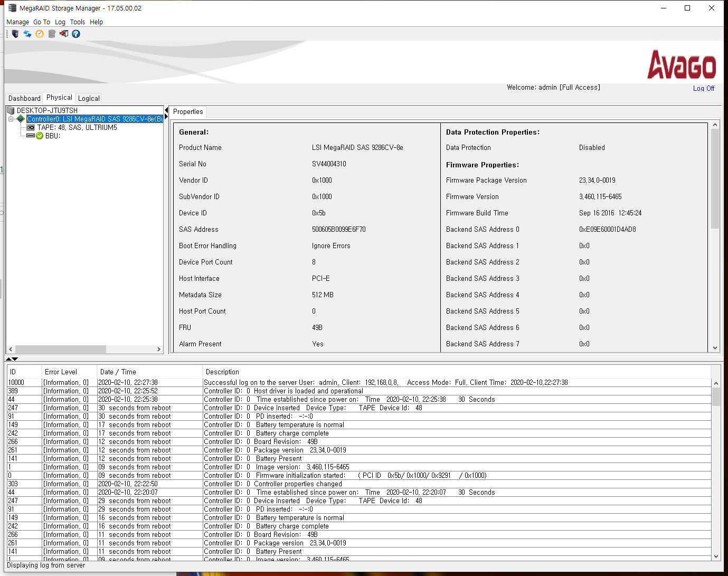Collapse left pane with the left-pointing divider arrow
The image size is (728, 576).
click(166, 110)
